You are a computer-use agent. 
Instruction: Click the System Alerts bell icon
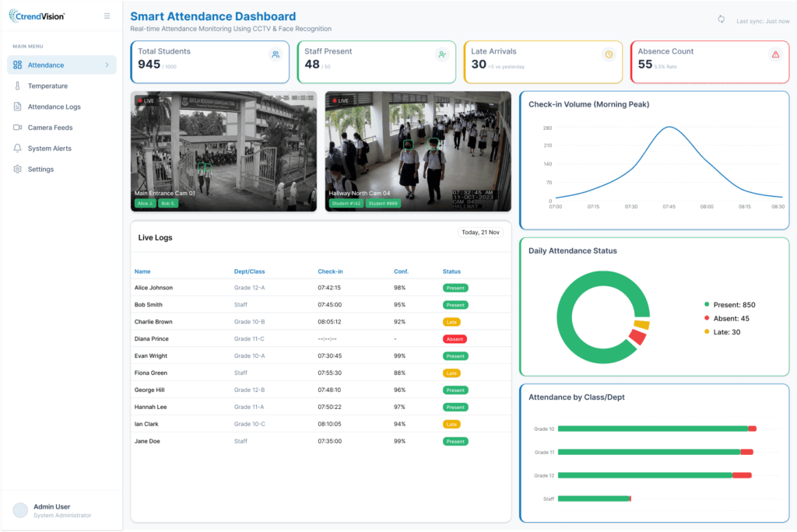coord(17,148)
